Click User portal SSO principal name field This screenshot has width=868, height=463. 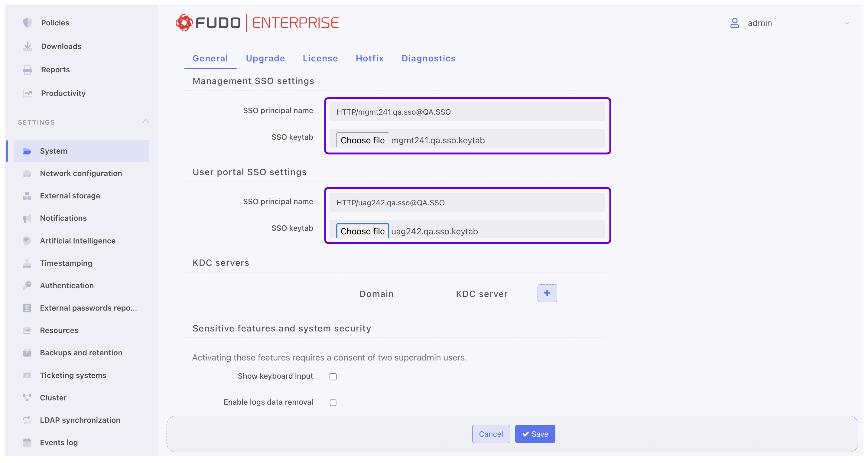tap(467, 203)
